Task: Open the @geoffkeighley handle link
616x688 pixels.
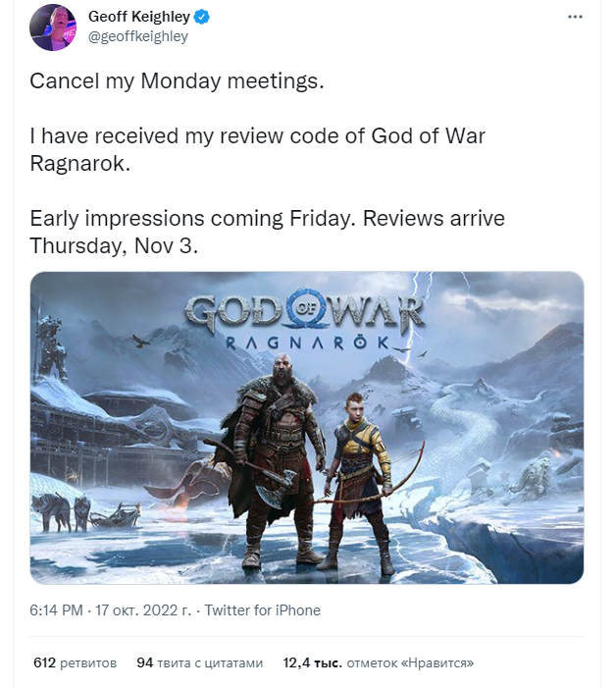Action: point(138,36)
